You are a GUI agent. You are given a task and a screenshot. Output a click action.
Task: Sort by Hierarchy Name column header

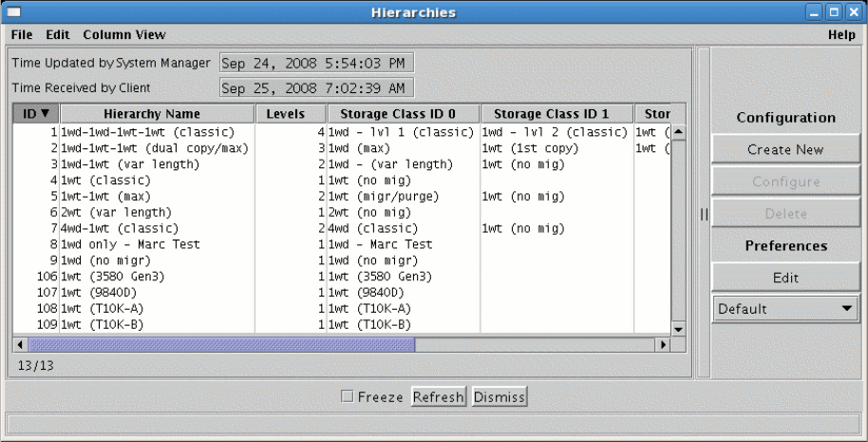tap(158, 113)
